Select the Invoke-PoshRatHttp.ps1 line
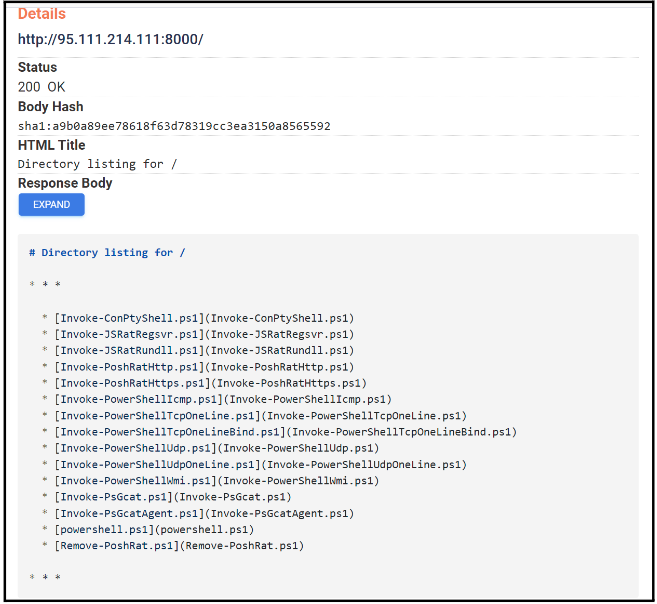 198,367
